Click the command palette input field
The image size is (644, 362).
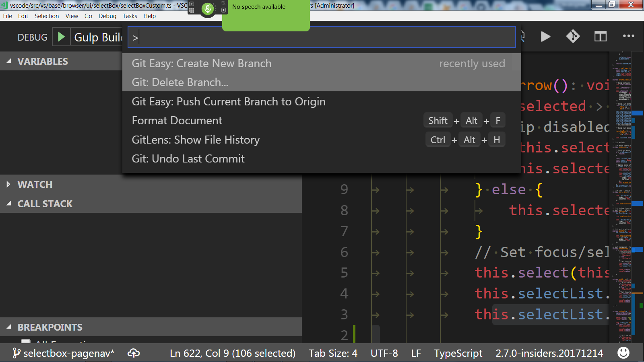(x=322, y=37)
